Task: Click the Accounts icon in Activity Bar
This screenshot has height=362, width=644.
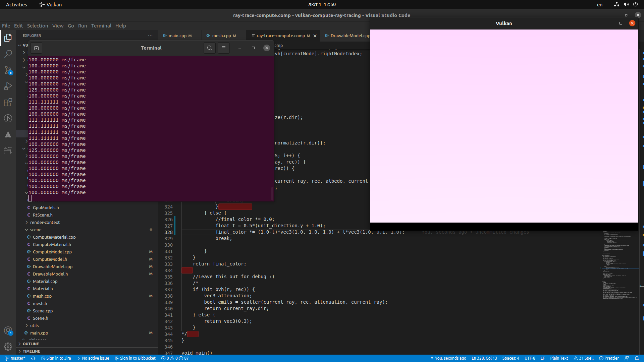Action: (x=8, y=330)
